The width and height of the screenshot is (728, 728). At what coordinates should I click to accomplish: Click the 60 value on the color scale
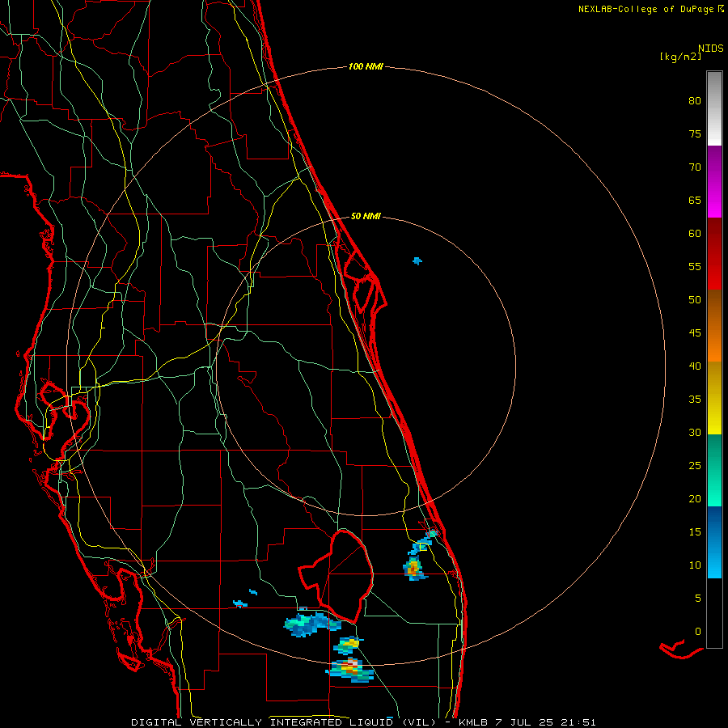pos(695,234)
